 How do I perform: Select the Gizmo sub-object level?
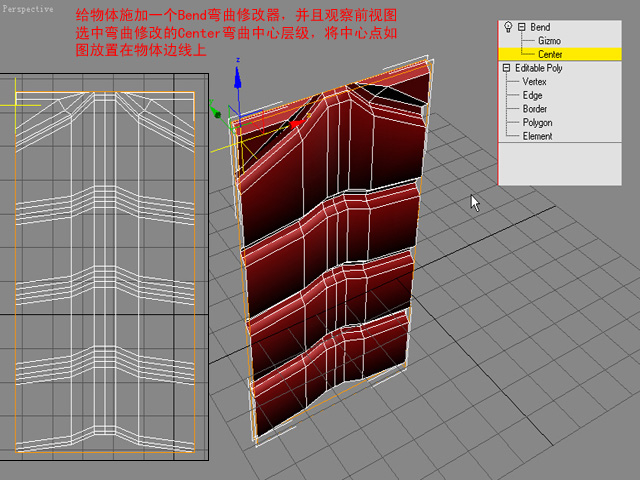pos(549,40)
